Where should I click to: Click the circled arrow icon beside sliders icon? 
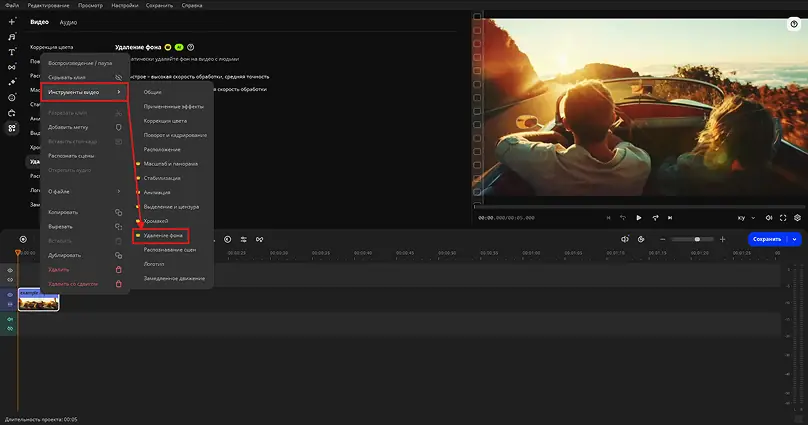pyautogui.click(x=227, y=239)
